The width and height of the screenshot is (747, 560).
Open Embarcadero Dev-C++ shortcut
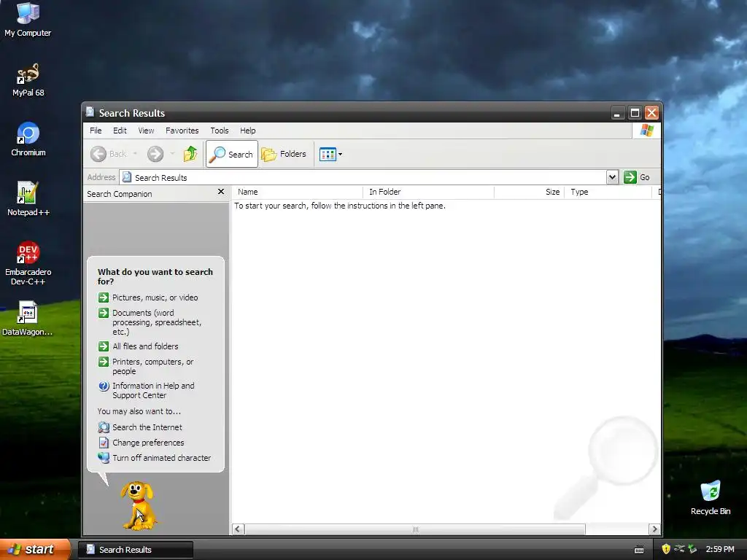click(x=28, y=262)
